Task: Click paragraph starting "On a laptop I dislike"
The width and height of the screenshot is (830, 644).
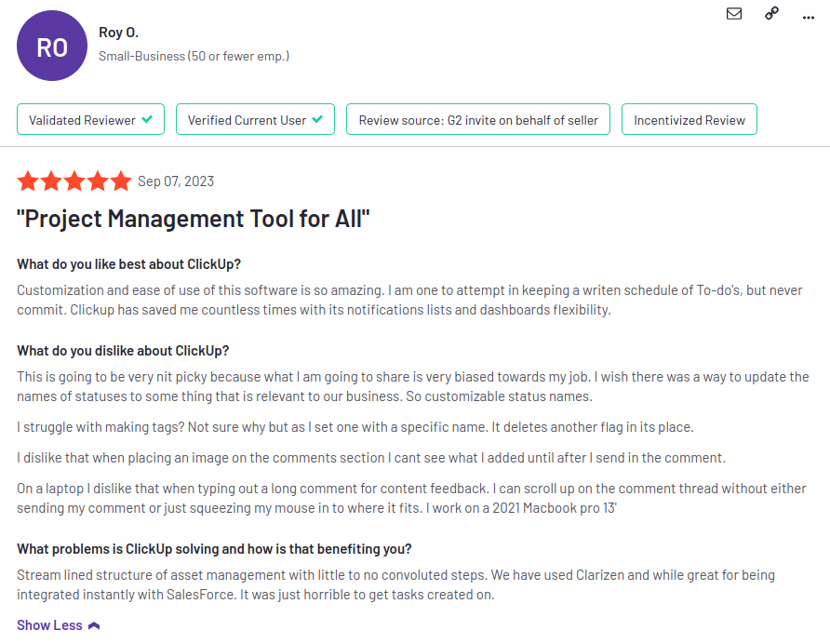Action: 411,498
